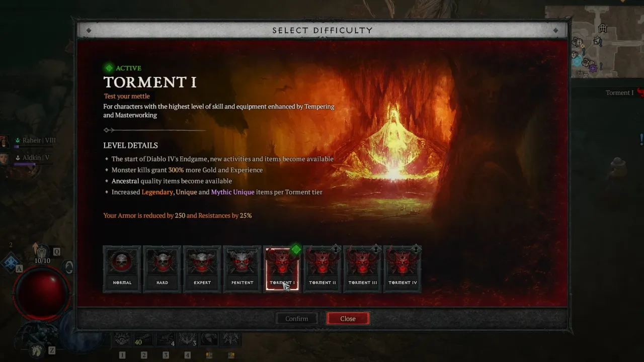Click the lock icon on Torment III
Screen dimensions: 644x362
(376, 249)
